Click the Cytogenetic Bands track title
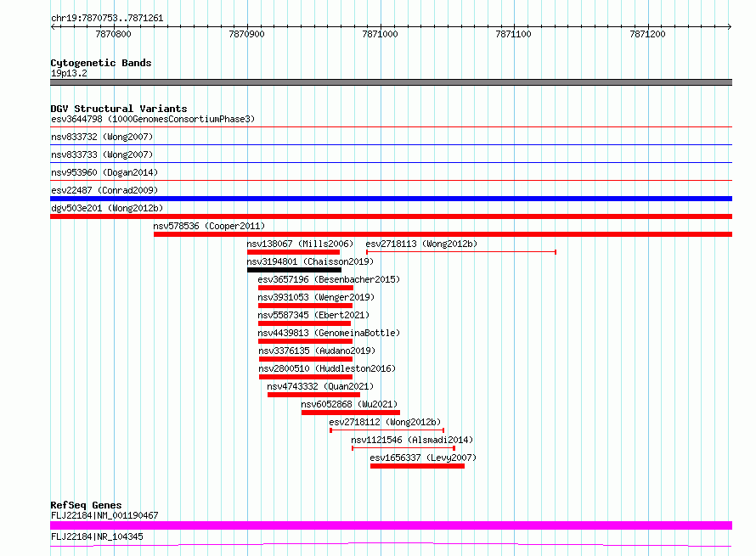 click(101, 63)
